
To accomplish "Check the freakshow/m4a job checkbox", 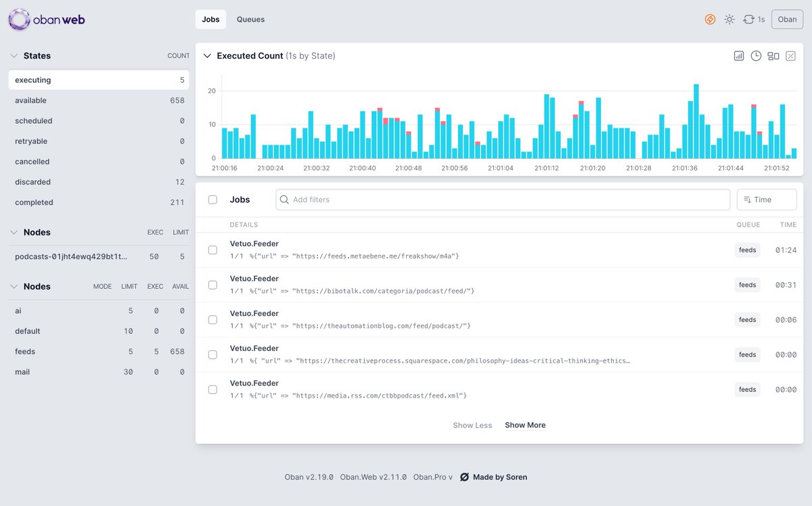I will click(x=212, y=250).
